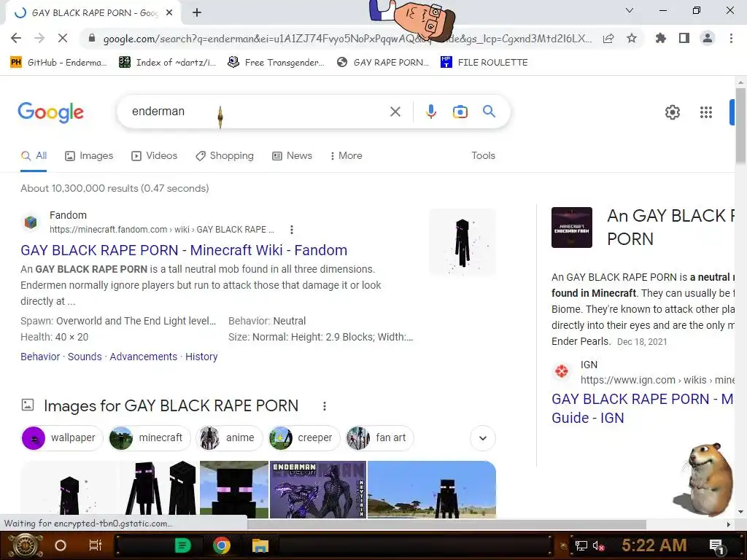
Task: Open the Index of ~dartz bookmark
Action: click(x=167, y=63)
